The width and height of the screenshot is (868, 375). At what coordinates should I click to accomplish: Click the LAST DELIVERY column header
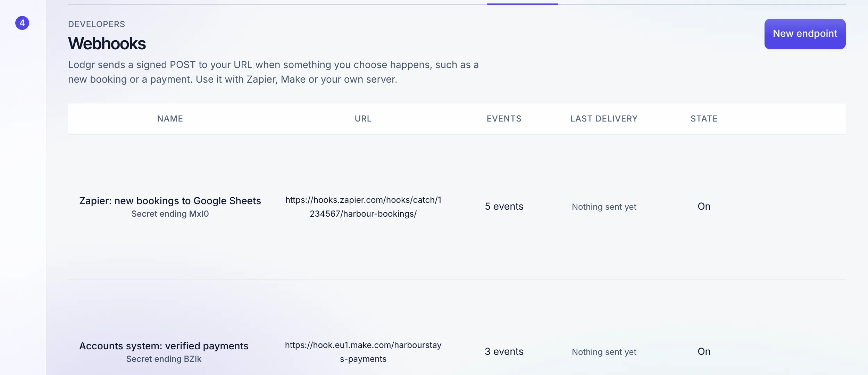click(604, 119)
